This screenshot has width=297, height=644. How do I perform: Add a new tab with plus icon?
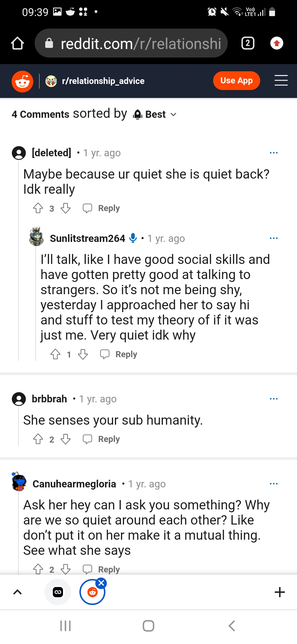point(280,592)
